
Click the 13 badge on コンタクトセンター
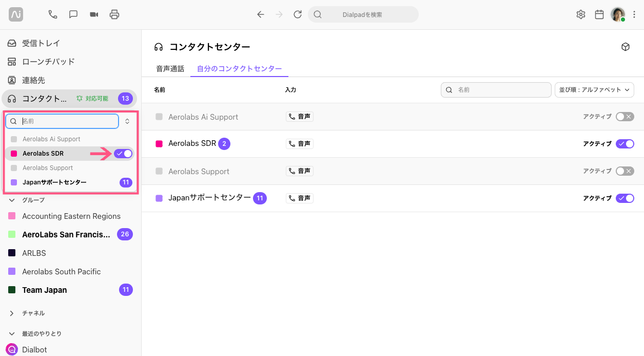pos(126,98)
